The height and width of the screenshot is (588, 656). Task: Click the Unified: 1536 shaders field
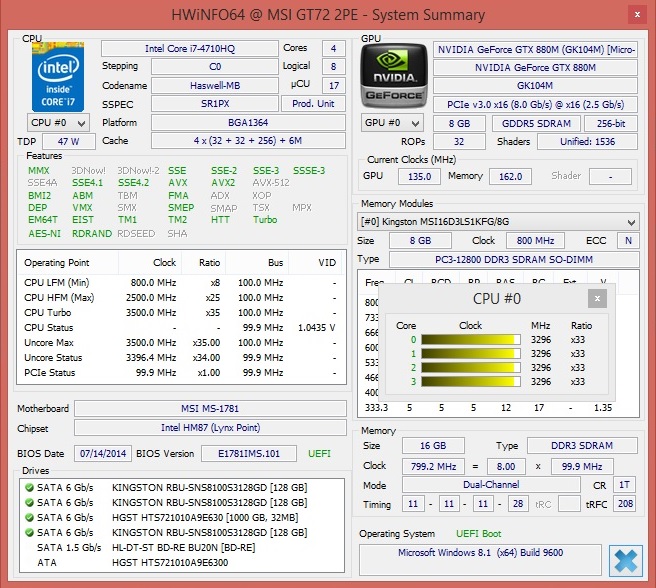coord(587,142)
